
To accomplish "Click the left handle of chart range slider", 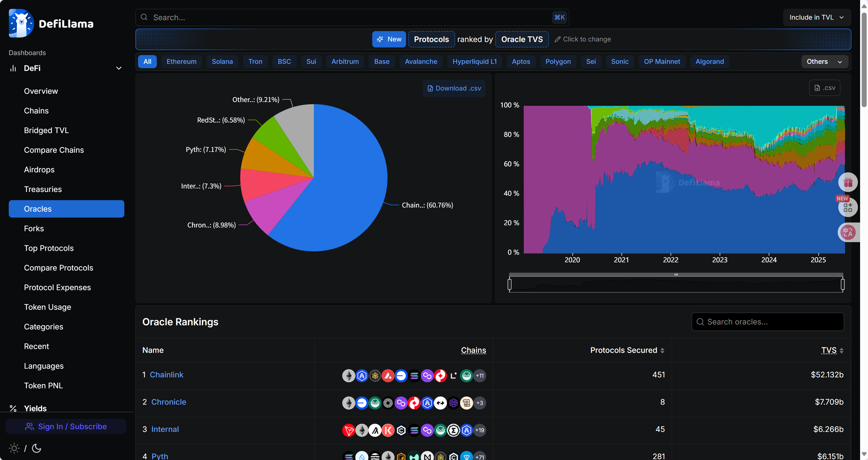I will click(509, 284).
